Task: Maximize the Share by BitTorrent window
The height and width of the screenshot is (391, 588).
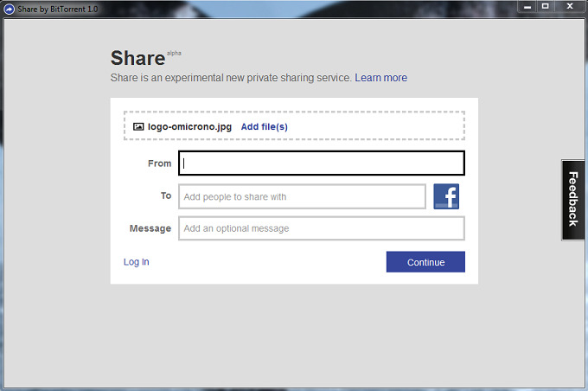Action: coord(546,6)
